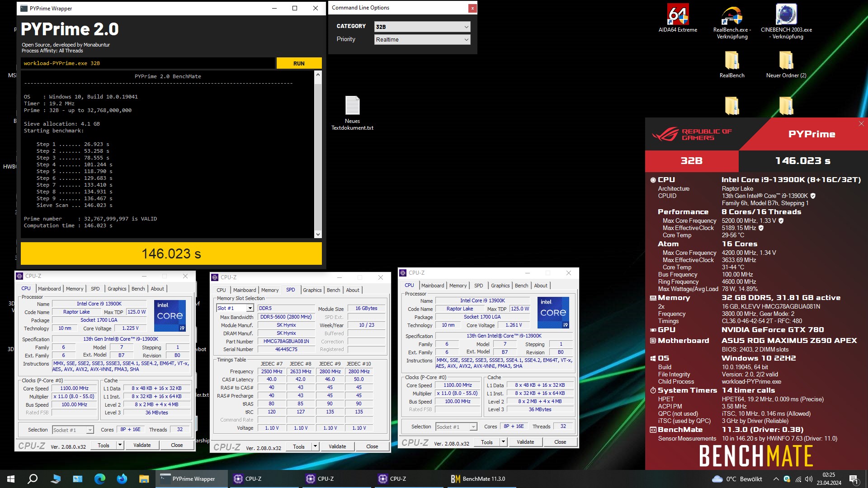The width and height of the screenshot is (868, 488).
Task: Open Socket #1 selection in left CPU-Z
Action: (73, 430)
